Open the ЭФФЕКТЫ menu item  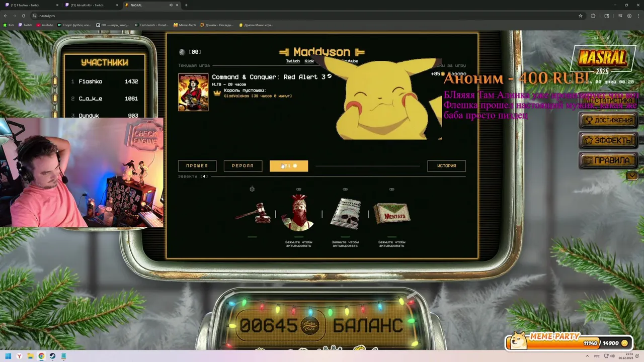pyautogui.click(x=609, y=140)
